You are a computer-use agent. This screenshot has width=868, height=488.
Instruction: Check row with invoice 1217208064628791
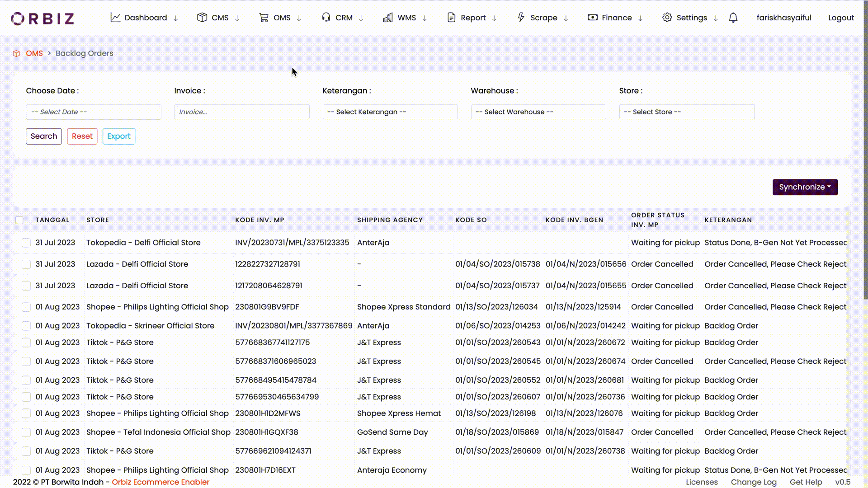(x=26, y=286)
